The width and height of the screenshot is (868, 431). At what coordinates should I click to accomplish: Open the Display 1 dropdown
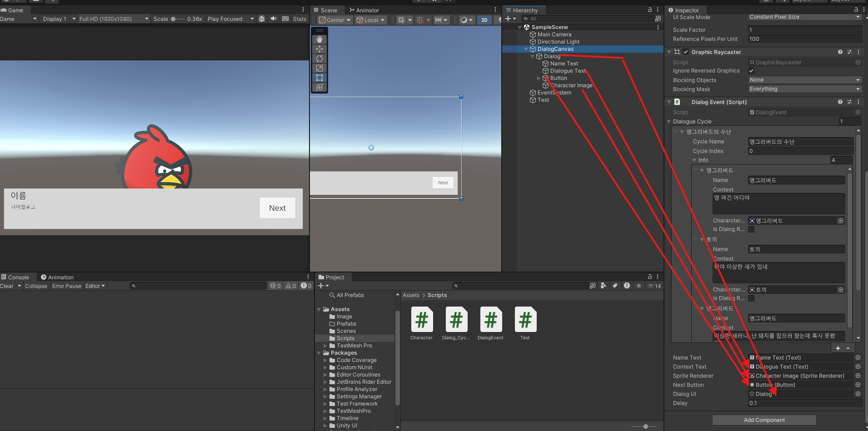[x=59, y=19]
